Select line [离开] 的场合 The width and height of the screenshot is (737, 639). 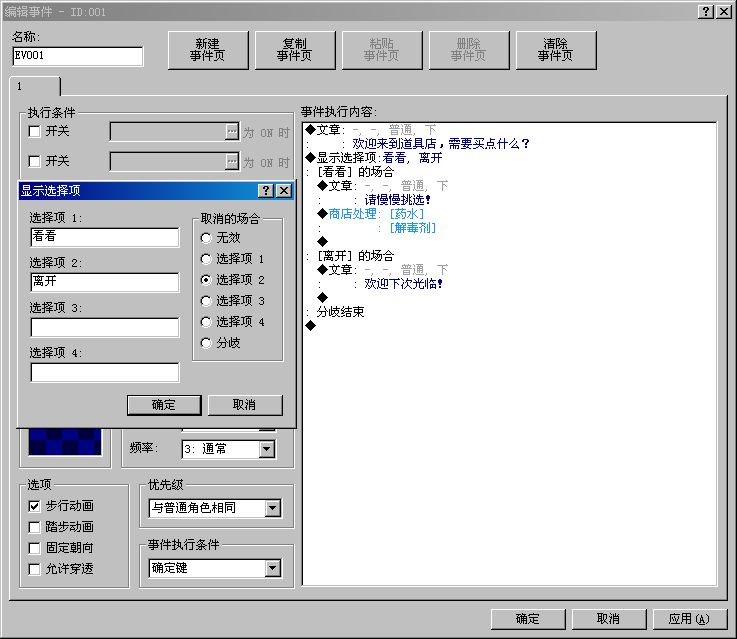tap(355, 256)
